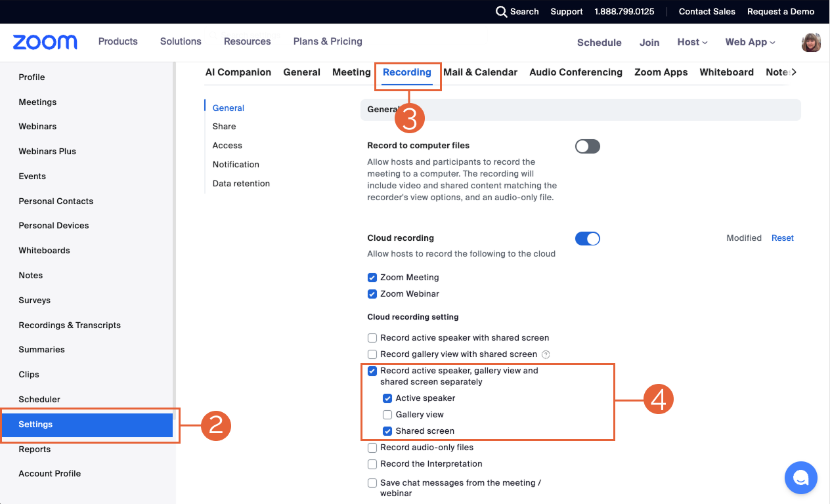
Task: Select the Data retention subsection
Action: click(241, 183)
